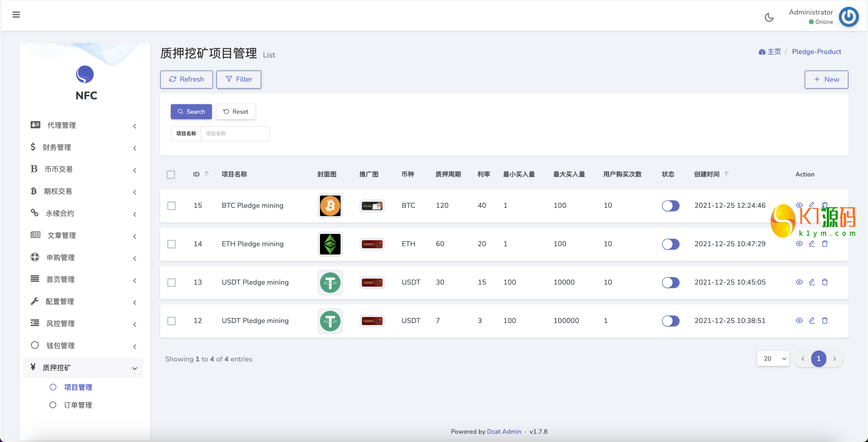Click the hamburger menu icon
The width and height of the screenshot is (868, 442).
tap(16, 15)
